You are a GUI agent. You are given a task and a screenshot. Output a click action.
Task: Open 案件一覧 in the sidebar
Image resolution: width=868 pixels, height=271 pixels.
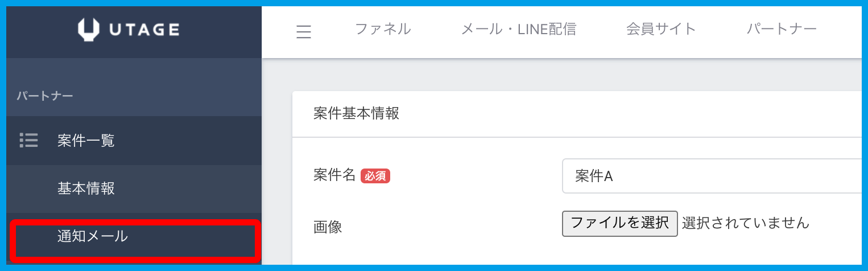(x=86, y=140)
